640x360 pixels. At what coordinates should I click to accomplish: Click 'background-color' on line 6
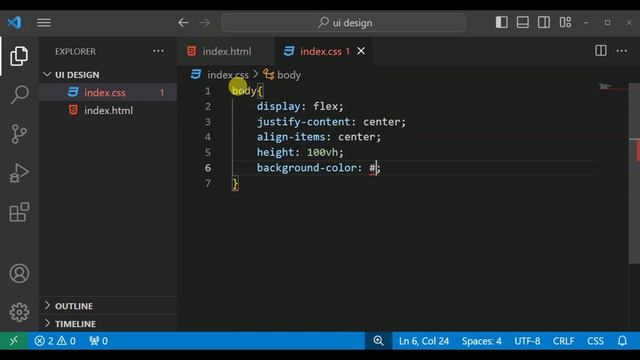point(307,168)
